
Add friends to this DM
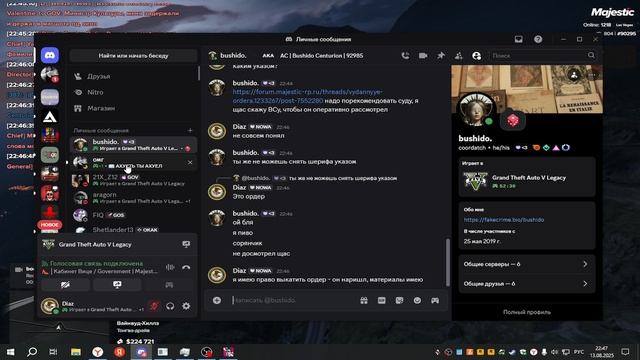point(458,56)
